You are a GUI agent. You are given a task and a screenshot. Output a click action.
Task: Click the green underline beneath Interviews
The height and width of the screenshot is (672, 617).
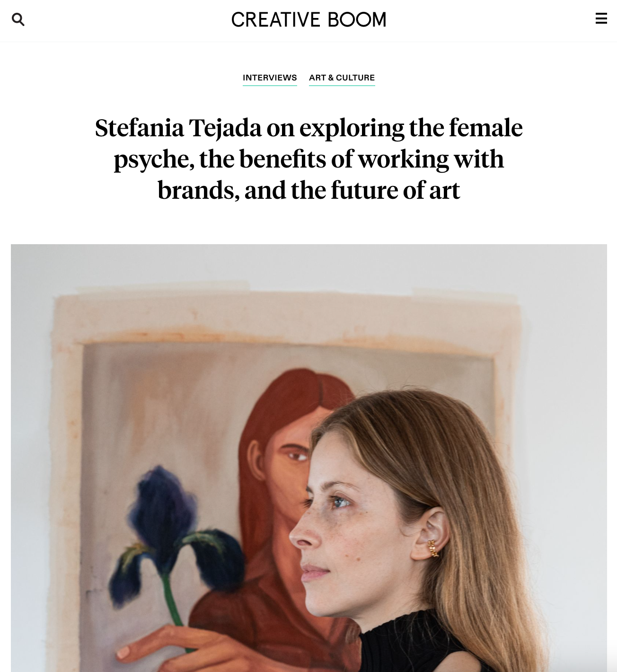(270, 85)
